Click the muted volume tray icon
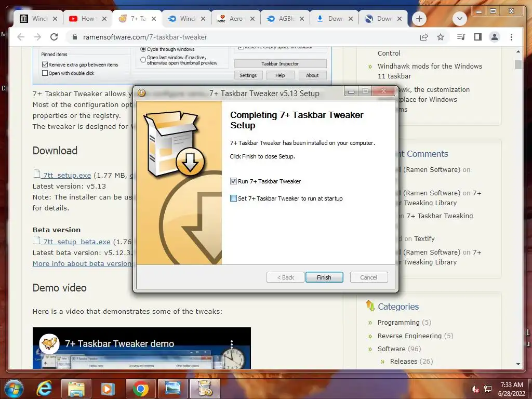The image size is (532, 399). (x=475, y=389)
